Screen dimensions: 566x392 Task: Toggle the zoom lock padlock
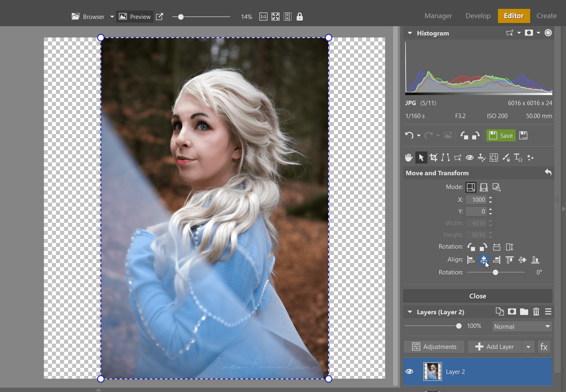pos(300,17)
